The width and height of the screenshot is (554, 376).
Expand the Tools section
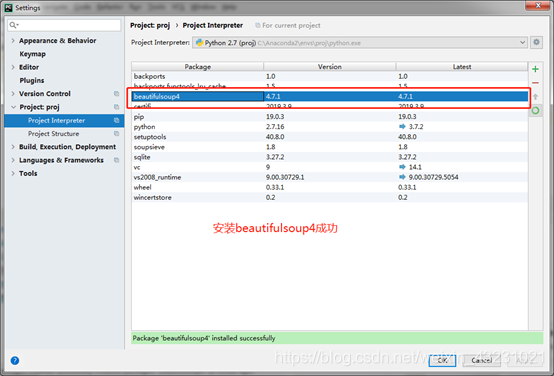click(x=13, y=173)
